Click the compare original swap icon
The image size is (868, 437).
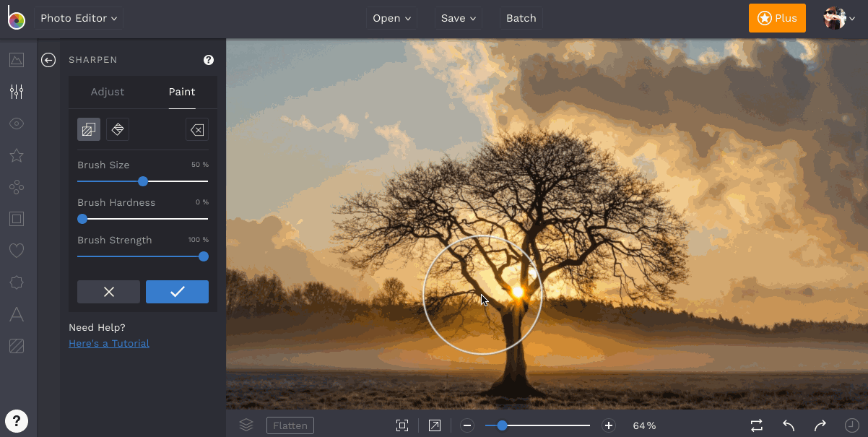tap(757, 425)
